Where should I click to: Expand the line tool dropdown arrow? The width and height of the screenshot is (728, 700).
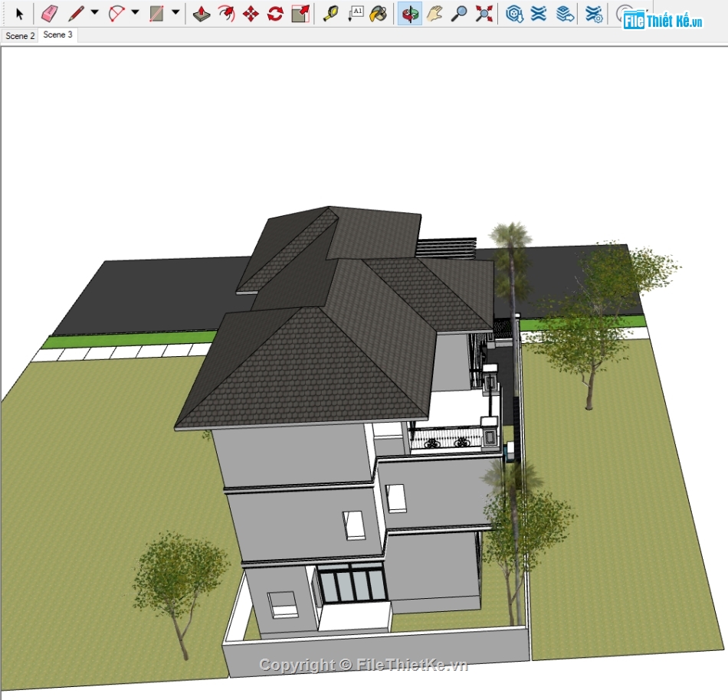pyautogui.click(x=95, y=12)
